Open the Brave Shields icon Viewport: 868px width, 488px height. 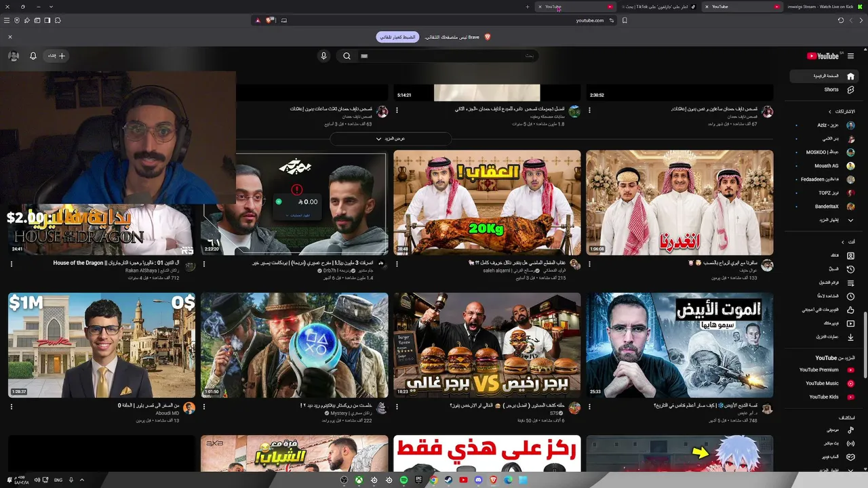click(269, 20)
